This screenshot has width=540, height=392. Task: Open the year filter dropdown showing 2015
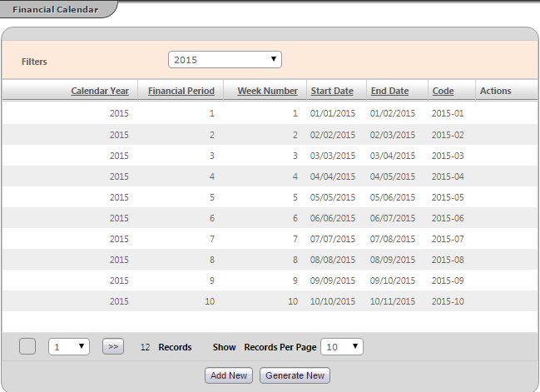pyautogui.click(x=225, y=60)
